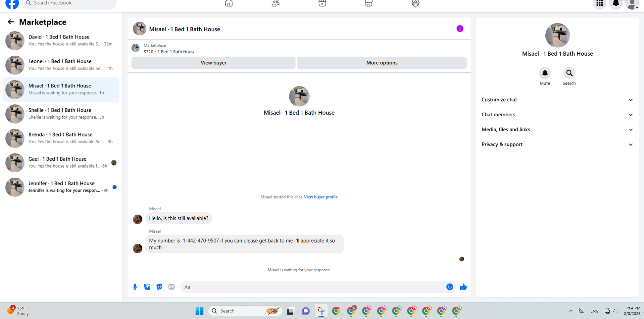Open the Snipping Tool taskbar icon
The height and width of the screenshot is (319, 644).
(x=321, y=311)
